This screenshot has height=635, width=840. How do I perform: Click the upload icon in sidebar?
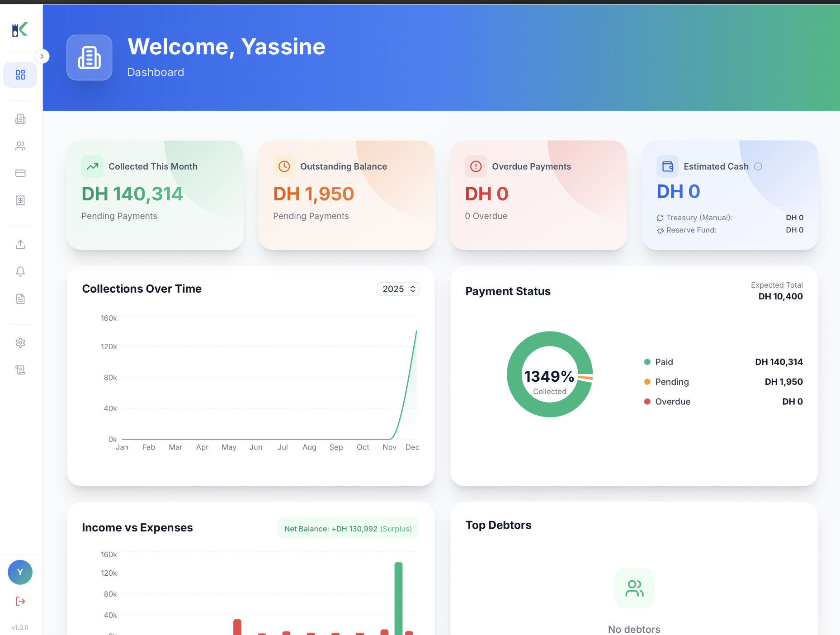point(20,245)
